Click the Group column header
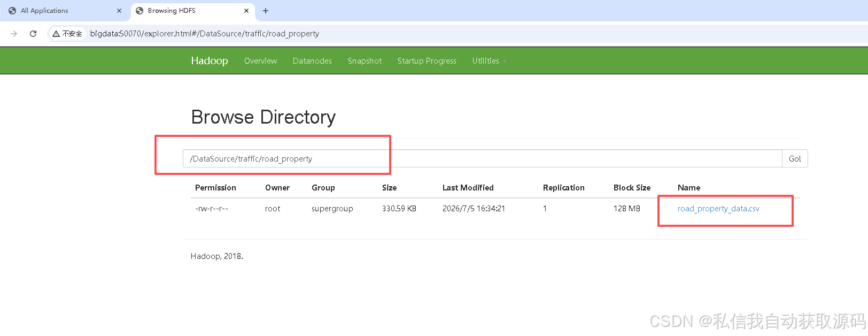 [x=323, y=188]
